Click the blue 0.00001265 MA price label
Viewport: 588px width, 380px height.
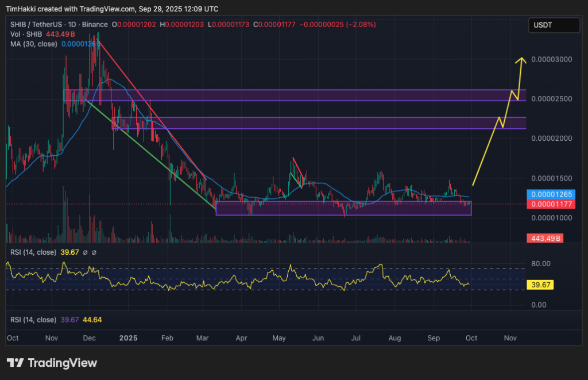click(550, 194)
